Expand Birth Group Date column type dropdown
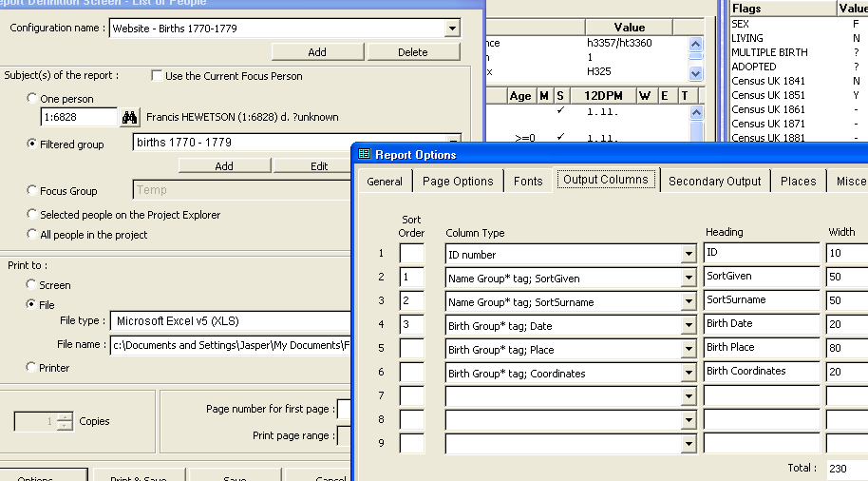Screen dimensions: 868x481 (689, 326)
